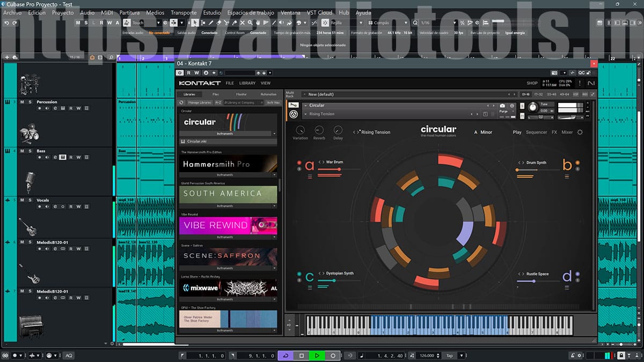Viewport: 644px width, 362px height.
Task: Click the Delay knob in Circular
Action: (x=338, y=130)
